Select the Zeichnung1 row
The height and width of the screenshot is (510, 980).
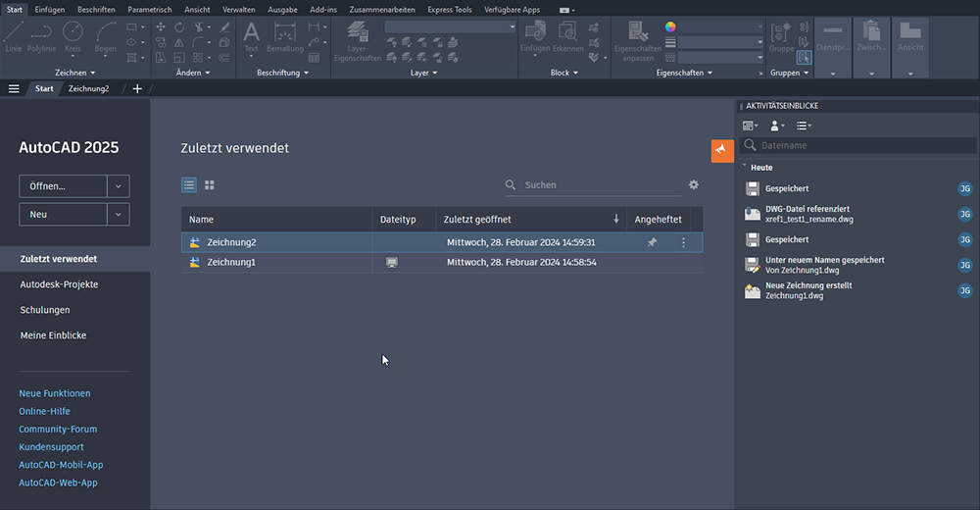coord(442,262)
